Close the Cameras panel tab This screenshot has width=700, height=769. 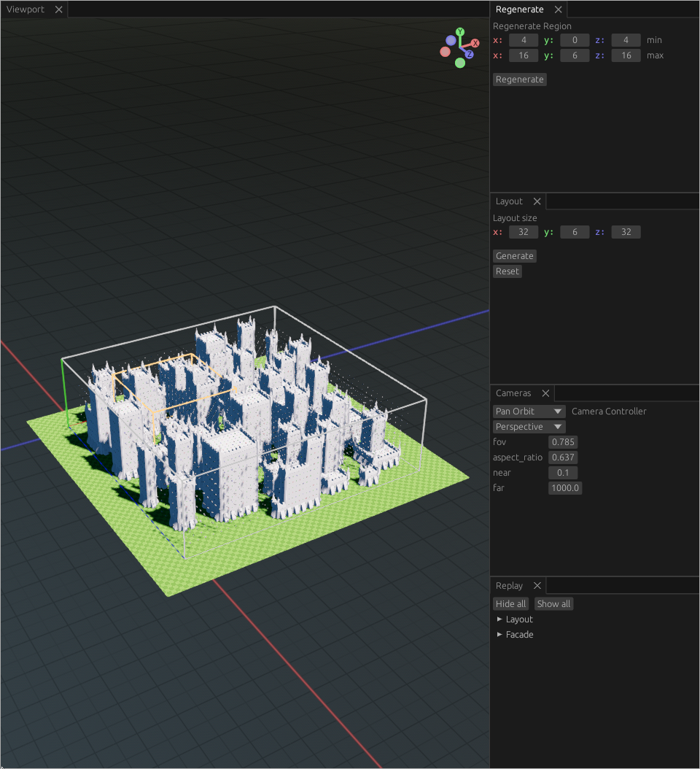(x=545, y=393)
